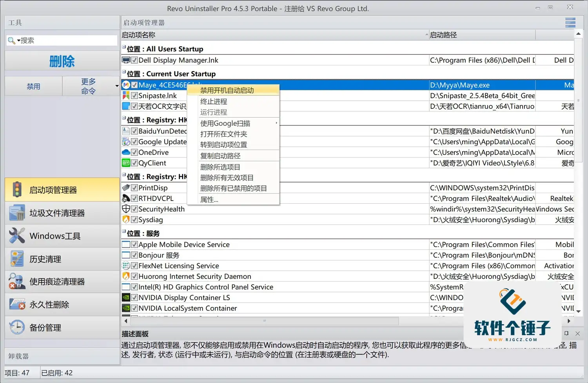Toggle the OneDrive startup checkbox
Image resolution: width=588 pixels, height=383 pixels.
[134, 152]
